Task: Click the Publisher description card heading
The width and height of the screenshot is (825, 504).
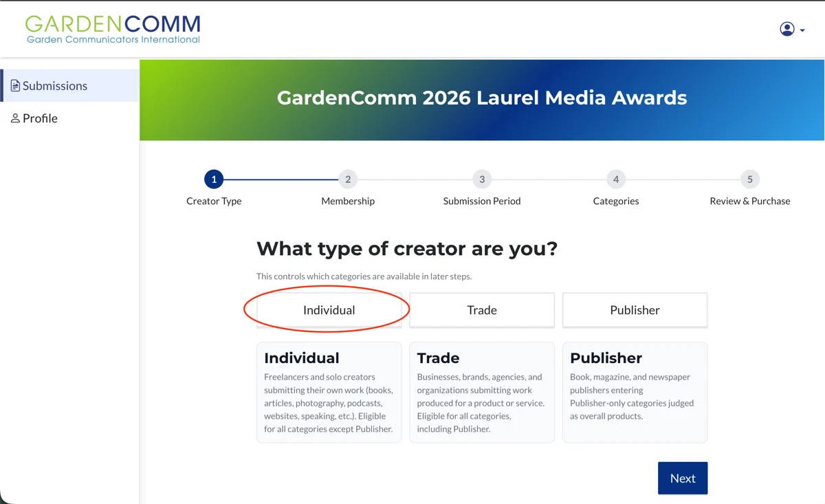Action: tap(606, 358)
